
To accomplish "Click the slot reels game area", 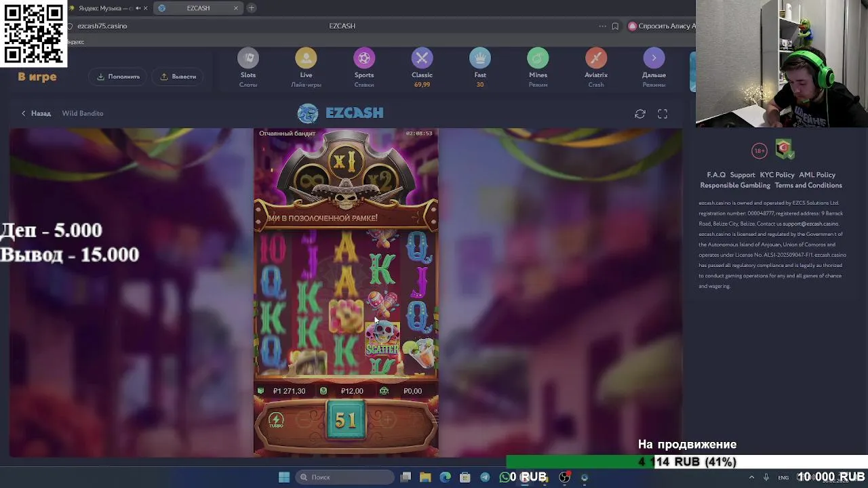I will (346, 304).
